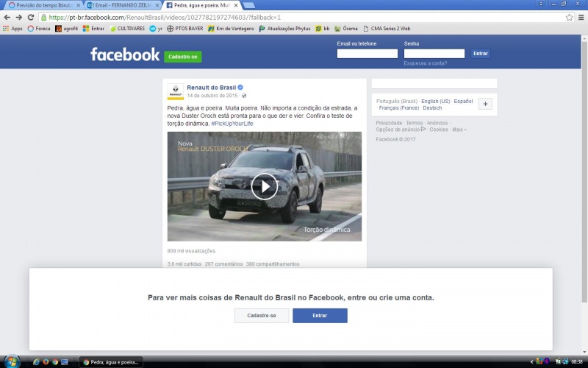Open the Órama bookmark
This screenshot has height=368, width=588.
coord(346,29)
